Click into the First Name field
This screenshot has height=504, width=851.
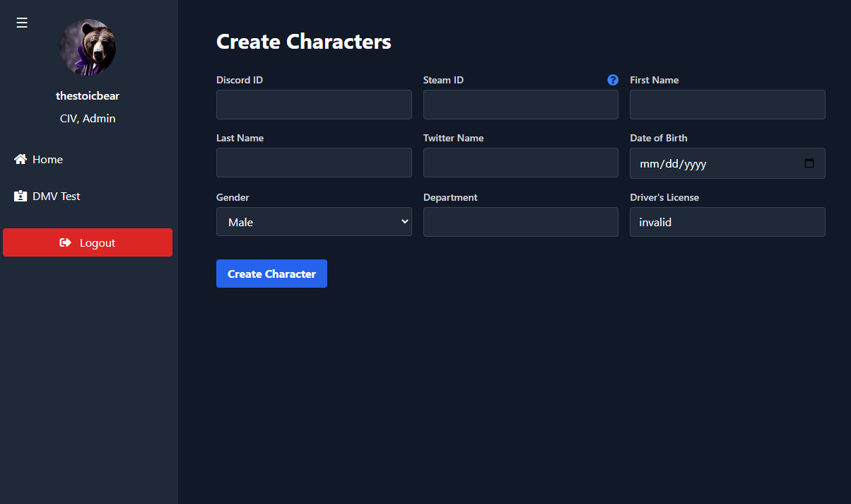727,105
